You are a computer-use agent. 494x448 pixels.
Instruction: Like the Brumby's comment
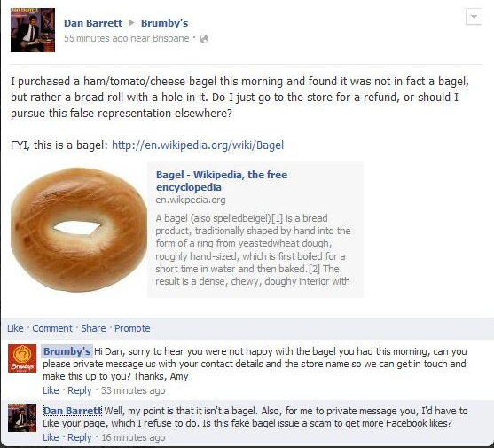(x=51, y=390)
